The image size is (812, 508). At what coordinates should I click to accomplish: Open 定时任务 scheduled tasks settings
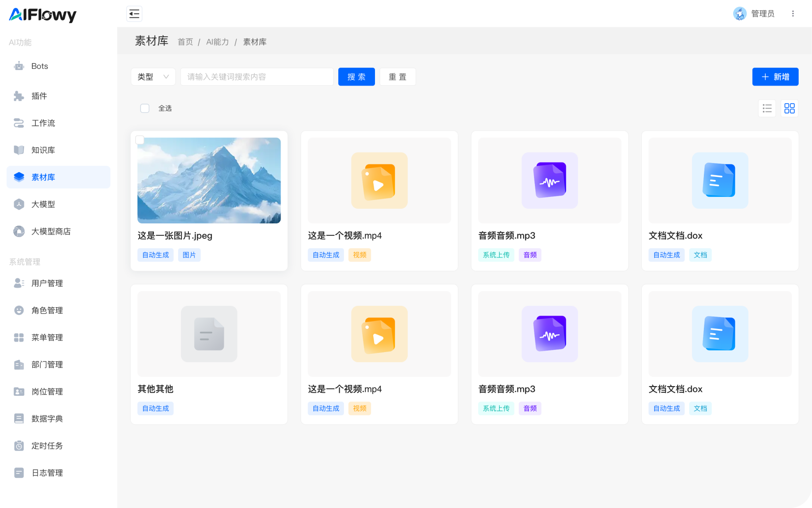tap(47, 445)
